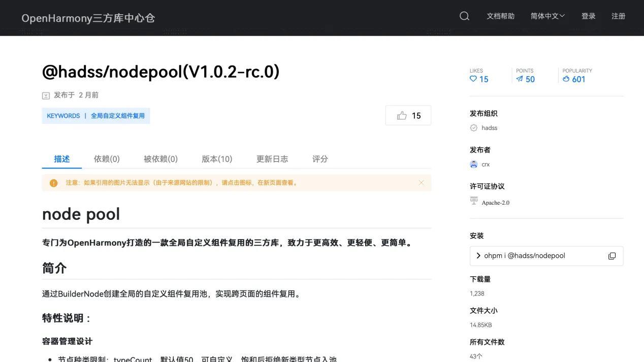Switch to the 版本(10) tab
The image size is (644, 362).
[x=216, y=158]
